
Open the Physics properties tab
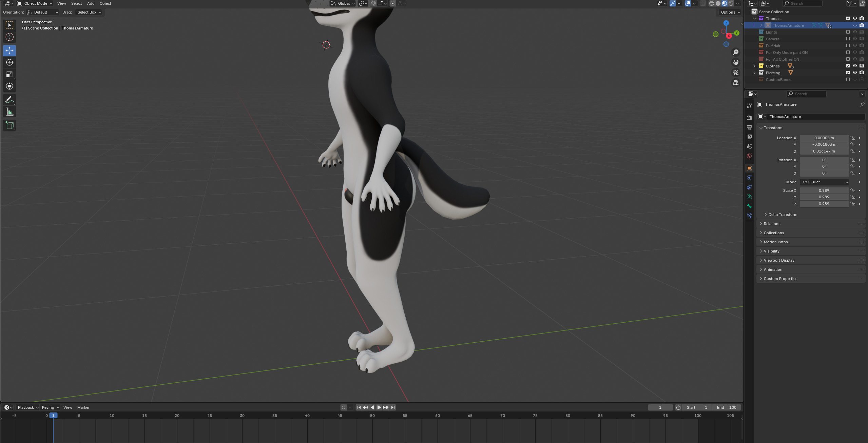[x=749, y=178]
